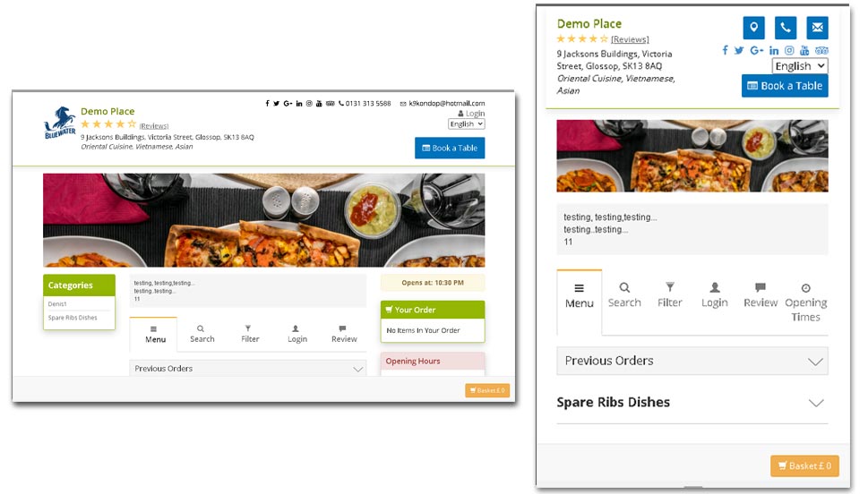Click the desktop Book a Table button
The height and width of the screenshot is (494, 868).
pyautogui.click(x=450, y=149)
